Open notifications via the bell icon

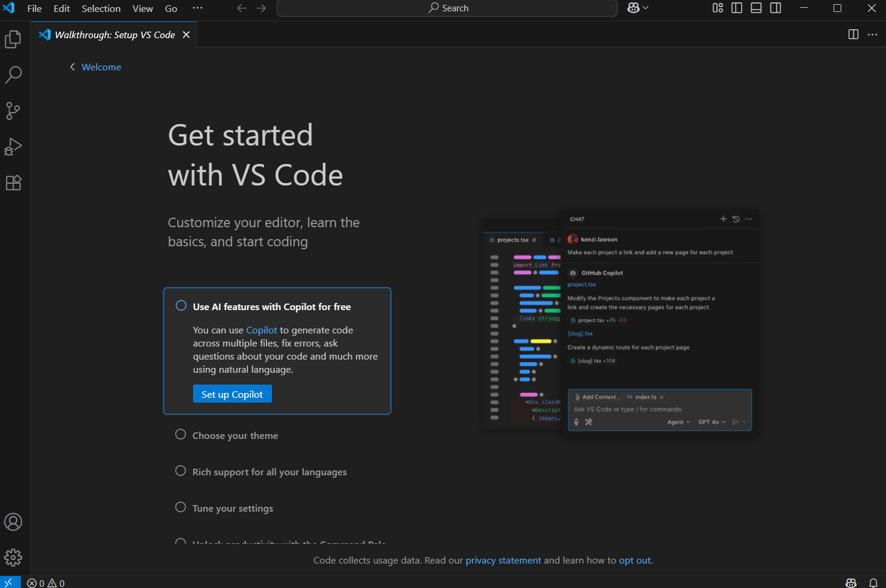click(x=873, y=583)
